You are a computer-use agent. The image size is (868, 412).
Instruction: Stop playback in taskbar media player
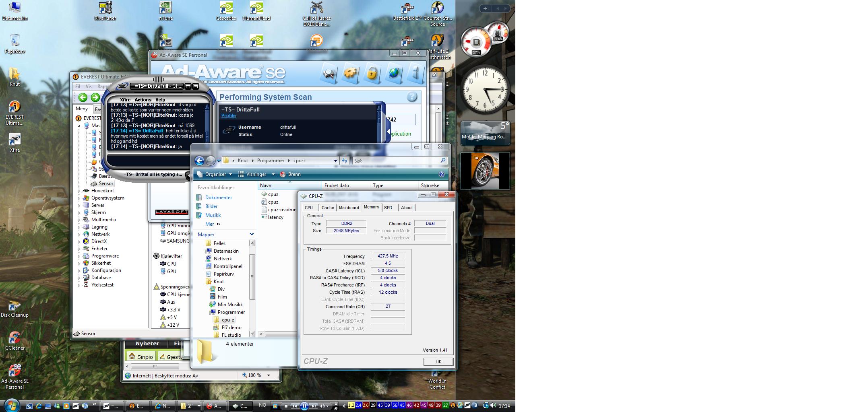285,406
